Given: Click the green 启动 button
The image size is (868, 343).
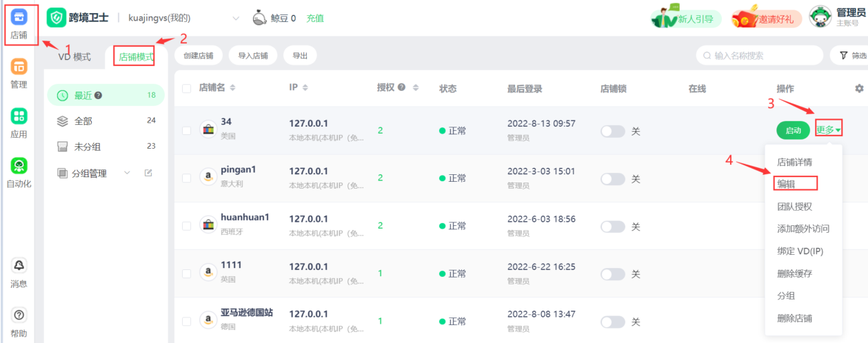Looking at the screenshot, I should pos(794,130).
